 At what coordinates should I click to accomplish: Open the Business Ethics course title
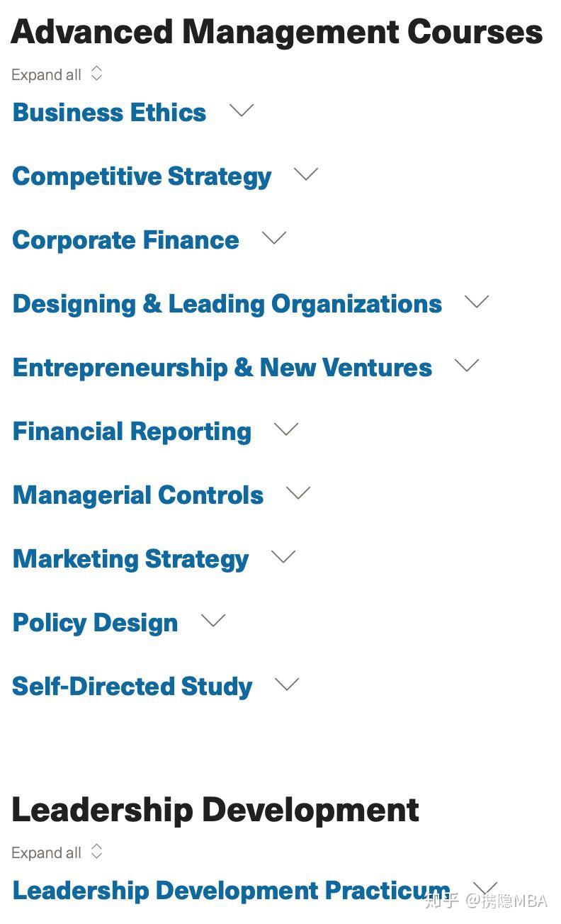pos(110,113)
